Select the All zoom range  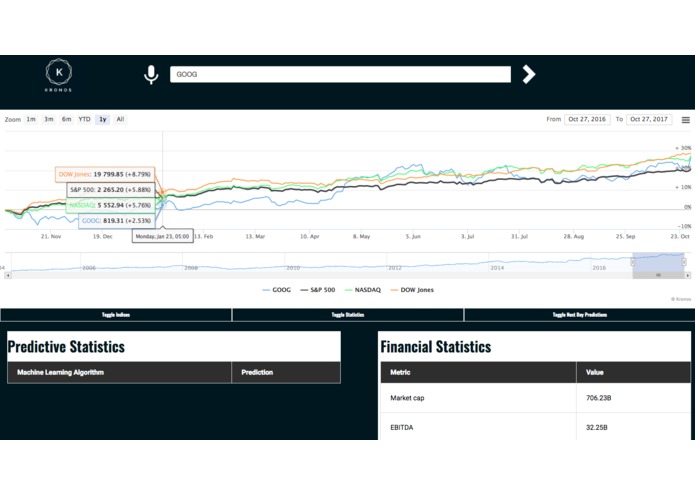(120, 119)
